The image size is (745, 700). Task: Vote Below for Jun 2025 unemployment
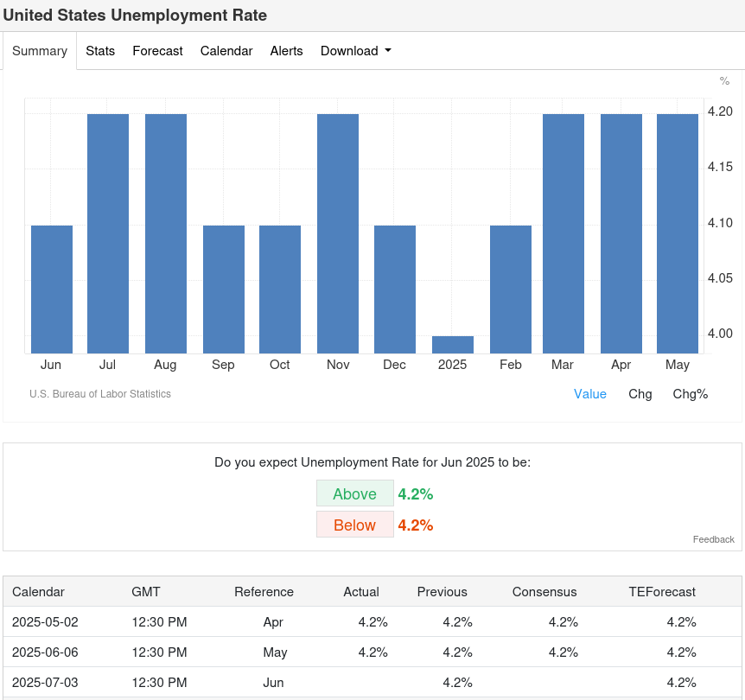pyautogui.click(x=354, y=525)
